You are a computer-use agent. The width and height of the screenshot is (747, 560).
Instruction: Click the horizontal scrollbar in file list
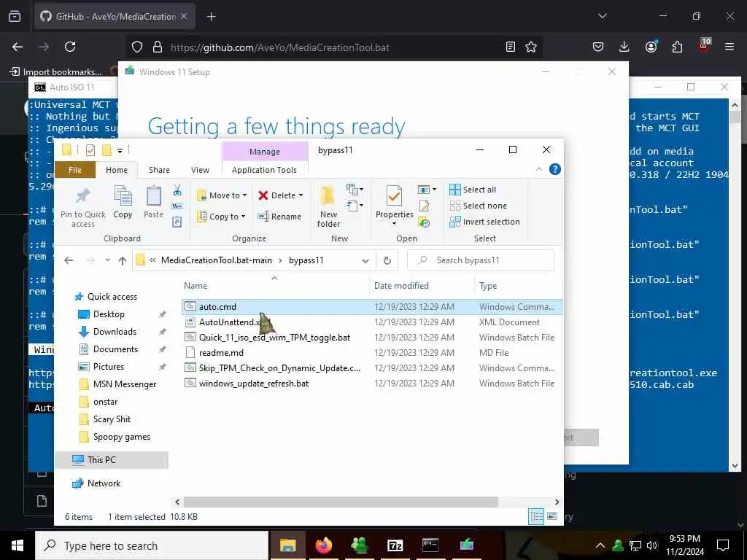tap(341, 502)
